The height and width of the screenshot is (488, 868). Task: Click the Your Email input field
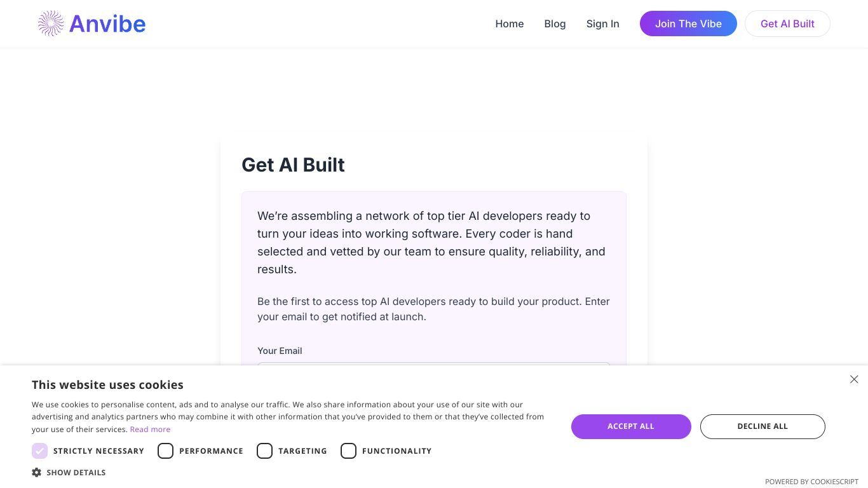click(434, 364)
